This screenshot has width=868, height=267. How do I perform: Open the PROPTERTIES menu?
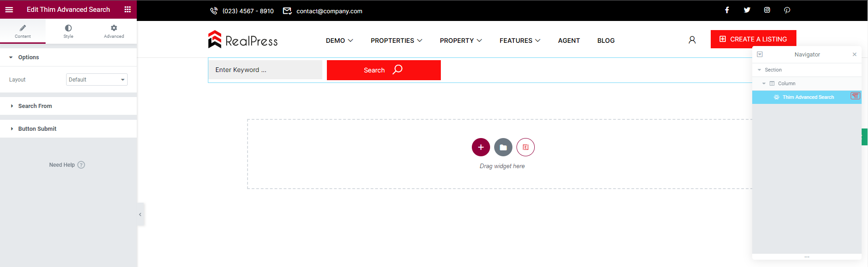[x=397, y=41]
